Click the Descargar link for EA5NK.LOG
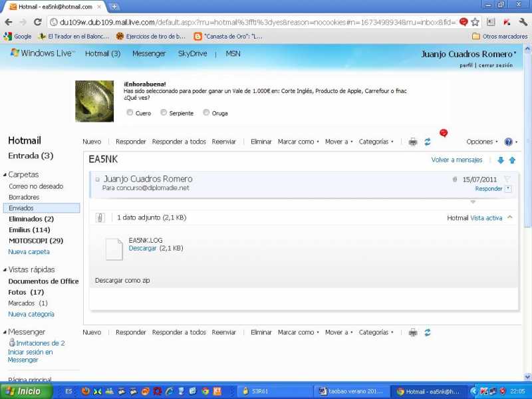 (142, 248)
